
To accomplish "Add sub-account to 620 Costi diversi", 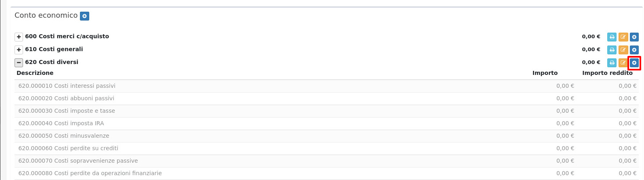I will (634, 63).
